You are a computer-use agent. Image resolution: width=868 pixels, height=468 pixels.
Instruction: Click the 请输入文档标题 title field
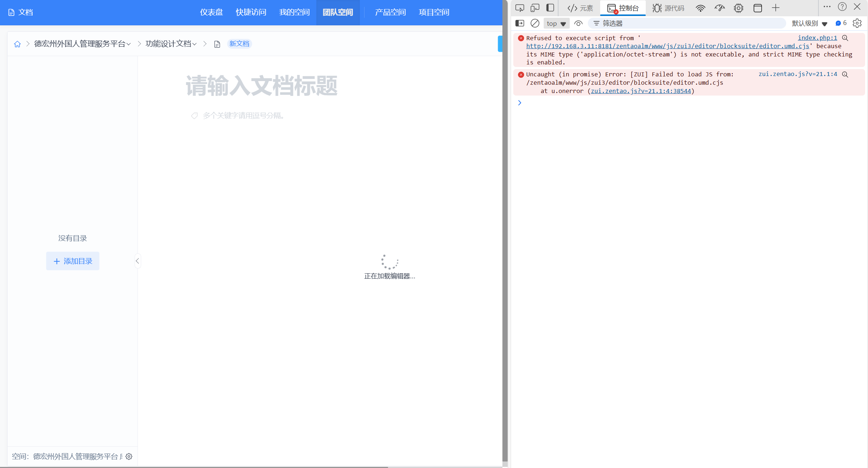pos(261,86)
